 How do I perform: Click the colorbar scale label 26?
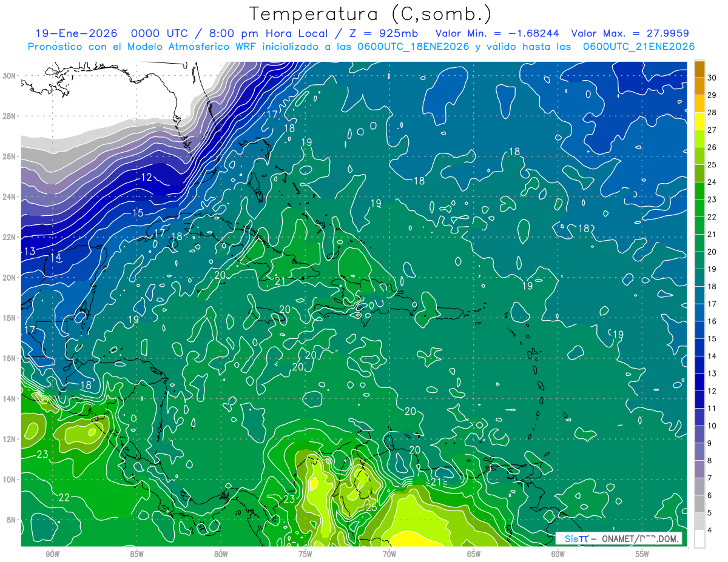pos(712,147)
